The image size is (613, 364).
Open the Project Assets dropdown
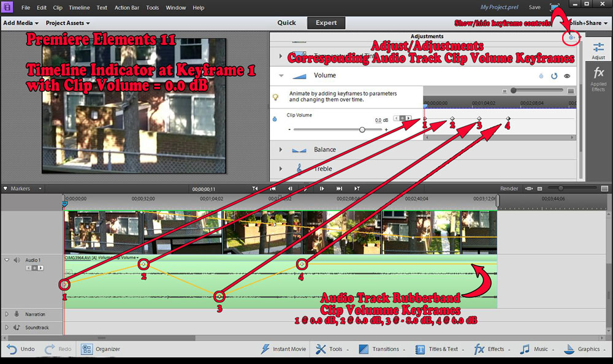point(67,23)
